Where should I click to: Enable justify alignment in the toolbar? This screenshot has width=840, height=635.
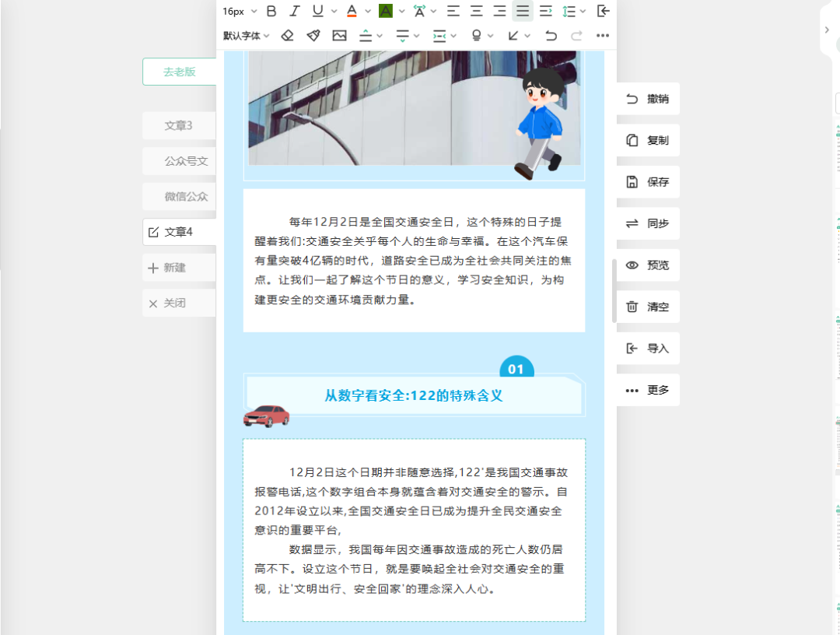523,11
